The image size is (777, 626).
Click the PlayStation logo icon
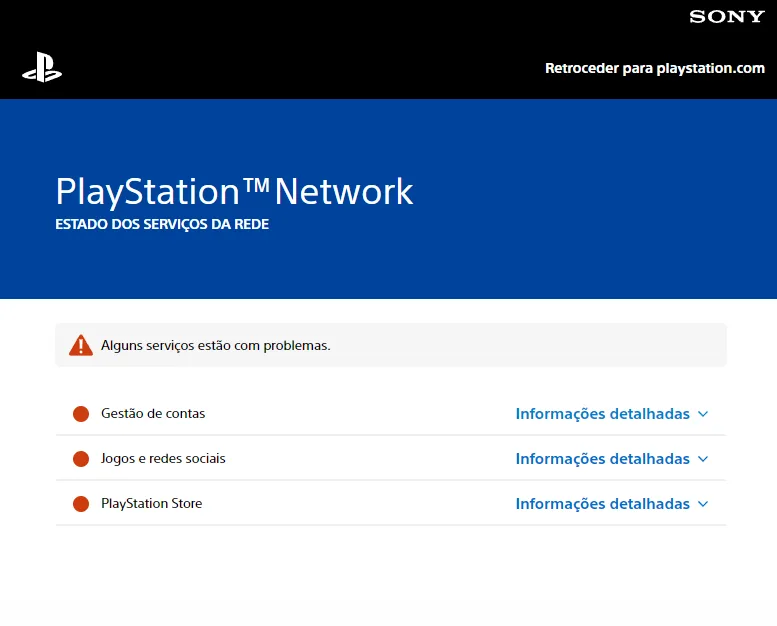pos(42,67)
